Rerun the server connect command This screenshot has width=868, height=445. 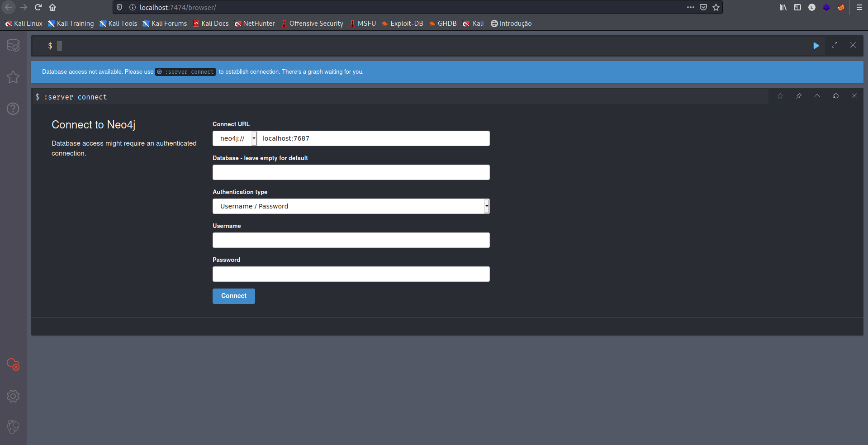836,96
